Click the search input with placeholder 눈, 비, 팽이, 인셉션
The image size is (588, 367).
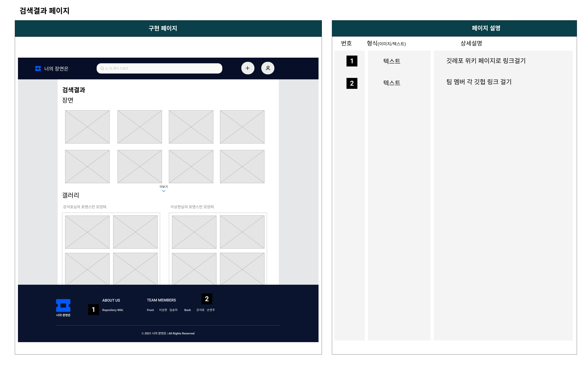(x=159, y=68)
